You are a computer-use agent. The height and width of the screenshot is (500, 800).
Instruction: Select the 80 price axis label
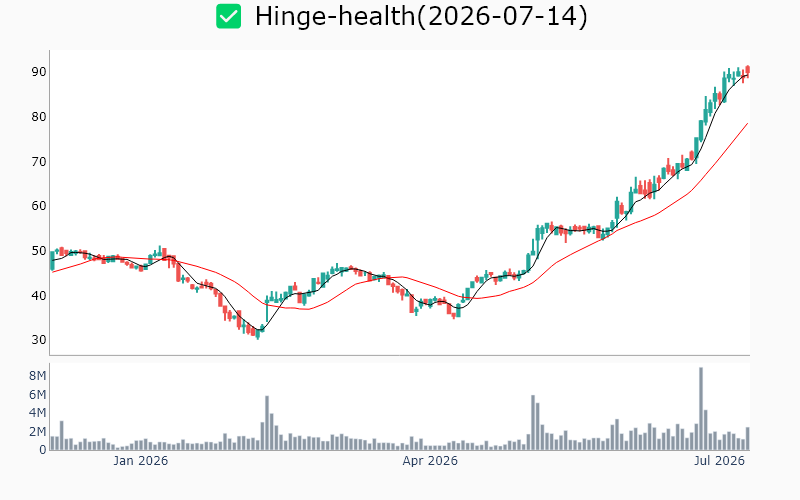coord(39,117)
